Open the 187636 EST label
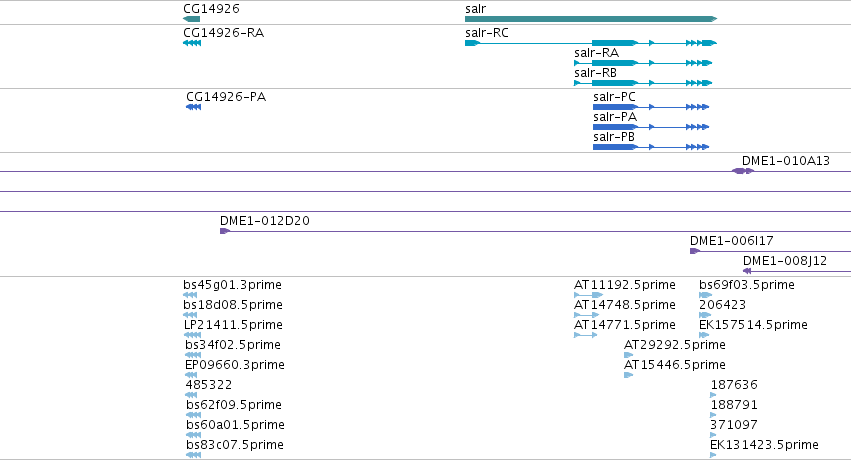Viewport: 851px width, 460px height. (x=734, y=385)
